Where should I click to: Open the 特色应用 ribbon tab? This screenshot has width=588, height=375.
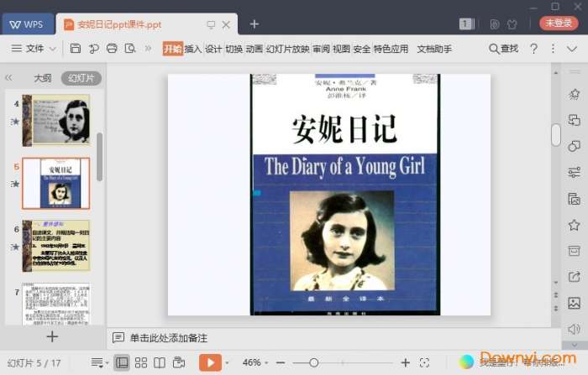pyautogui.click(x=391, y=49)
